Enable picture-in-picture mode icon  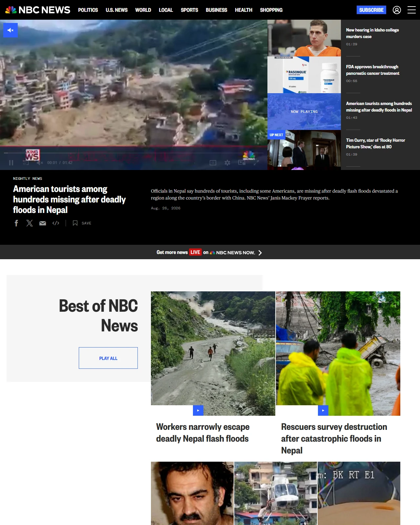point(242,163)
